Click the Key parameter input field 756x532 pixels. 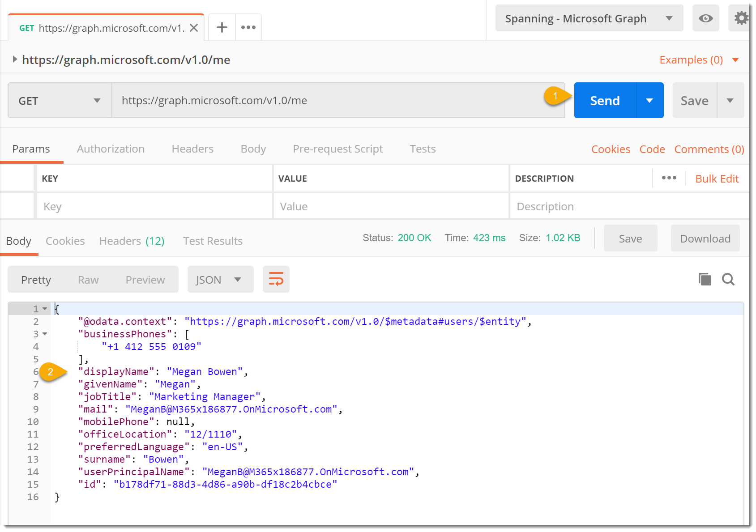(x=154, y=206)
